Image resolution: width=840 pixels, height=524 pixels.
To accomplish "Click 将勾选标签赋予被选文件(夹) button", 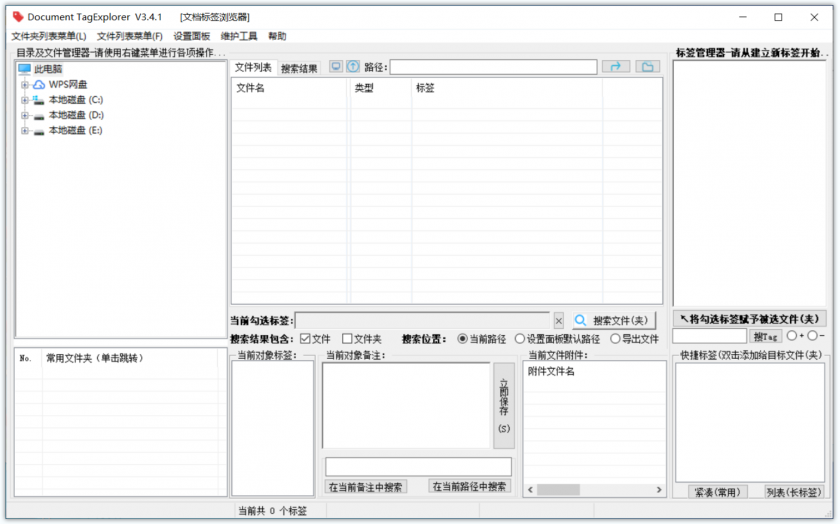I will pos(749,319).
